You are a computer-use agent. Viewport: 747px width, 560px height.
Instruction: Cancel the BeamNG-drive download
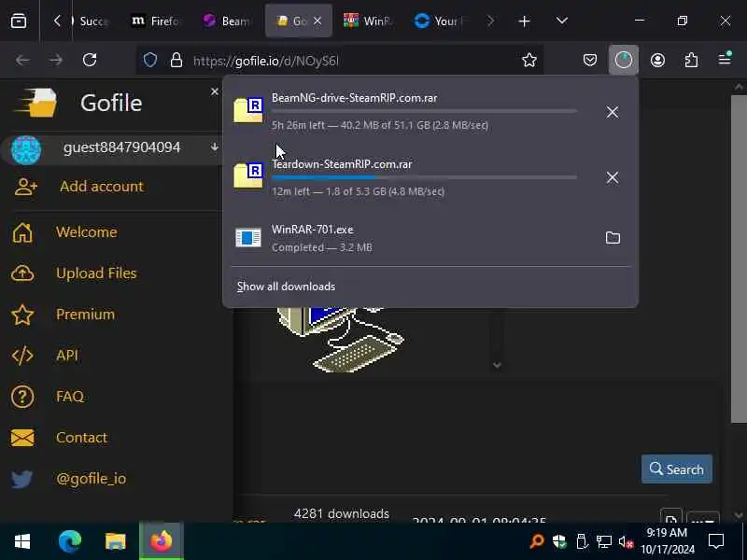[613, 112]
